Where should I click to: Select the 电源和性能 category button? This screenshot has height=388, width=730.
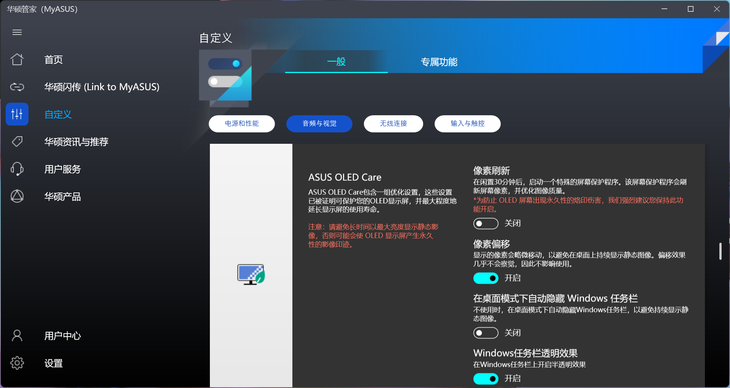(x=242, y=124)
